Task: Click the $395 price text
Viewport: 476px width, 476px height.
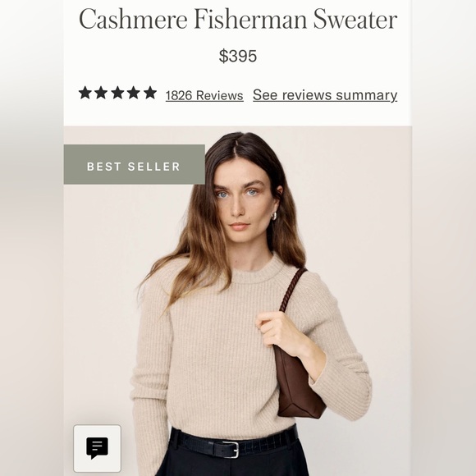Action: 238,56
